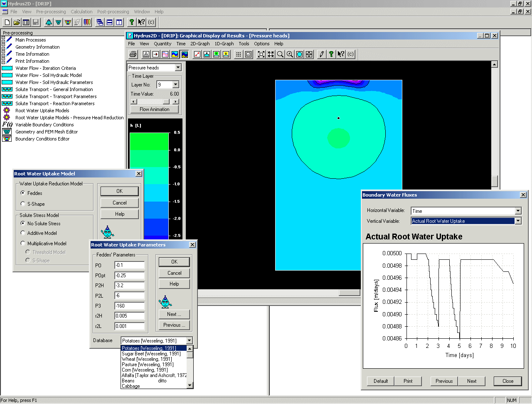Screen dimensions: 532x404
Task: Click the cyan circle icon in results toolbar
Action: click(299, 54)
